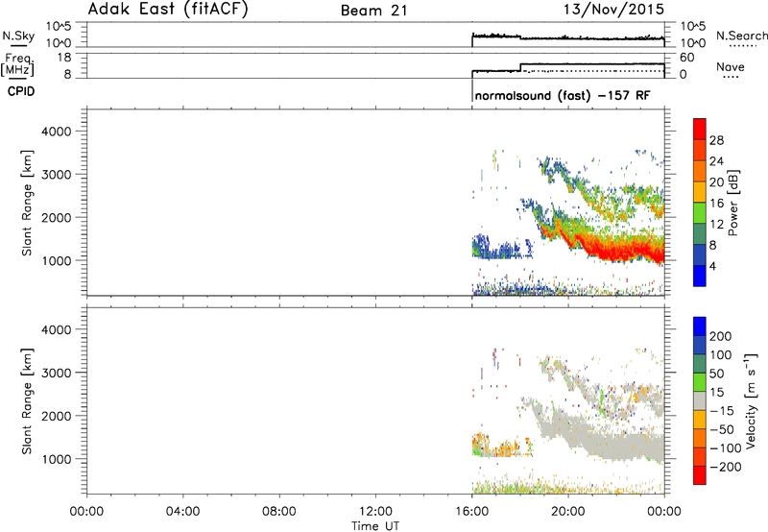The image size is (768, 532).
Task: Click the 'Velocity [m s-1]' color bar label
Action: [750, 400]
